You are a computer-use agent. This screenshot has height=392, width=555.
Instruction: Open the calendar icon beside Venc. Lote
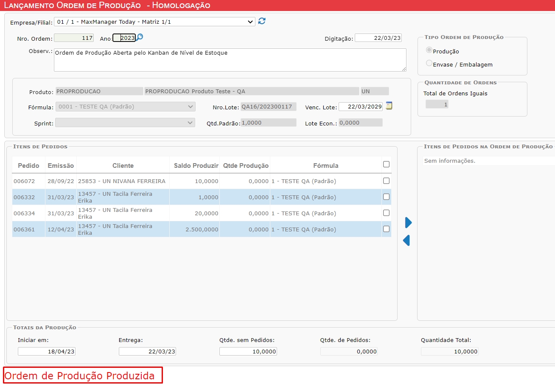(389, 106)
